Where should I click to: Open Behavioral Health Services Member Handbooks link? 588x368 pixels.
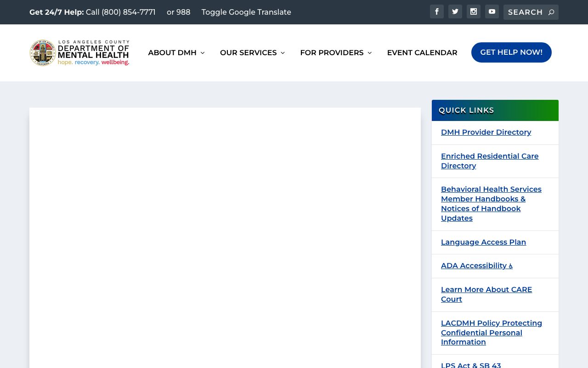(x=491, y=203)
